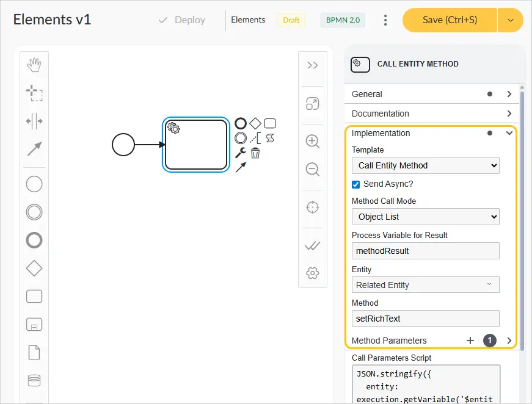Select the start event circle on canvas

point(123,145)
